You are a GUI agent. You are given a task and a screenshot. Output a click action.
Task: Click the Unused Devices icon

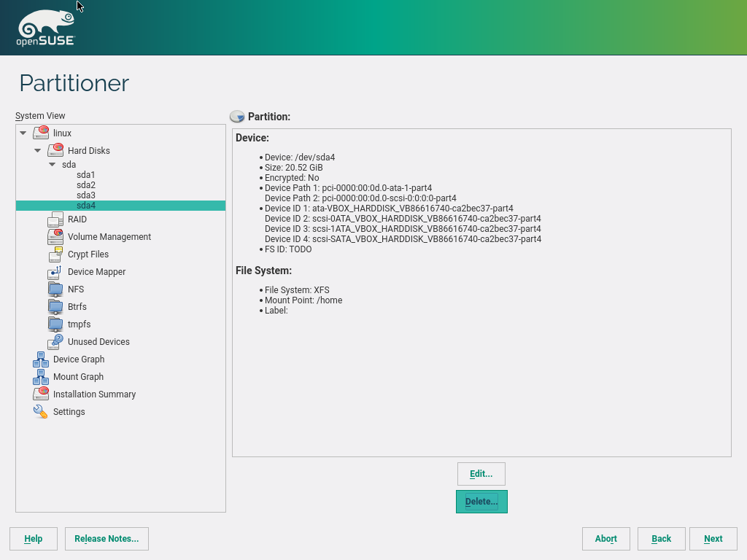[55, 341]
